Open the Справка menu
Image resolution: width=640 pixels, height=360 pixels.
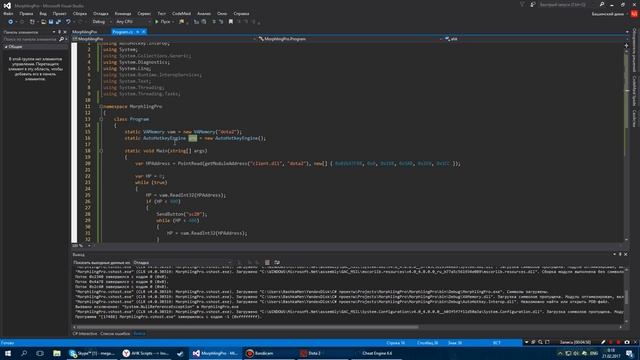point(242,14)
